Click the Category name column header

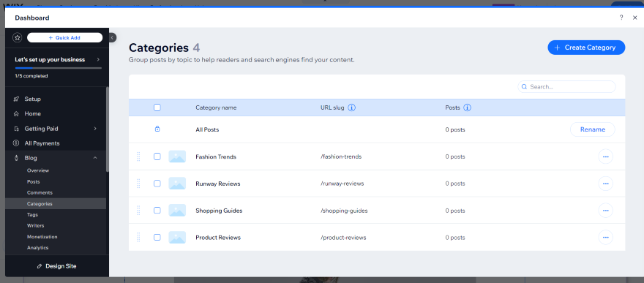pyautogui.click(x=216, y=107)
